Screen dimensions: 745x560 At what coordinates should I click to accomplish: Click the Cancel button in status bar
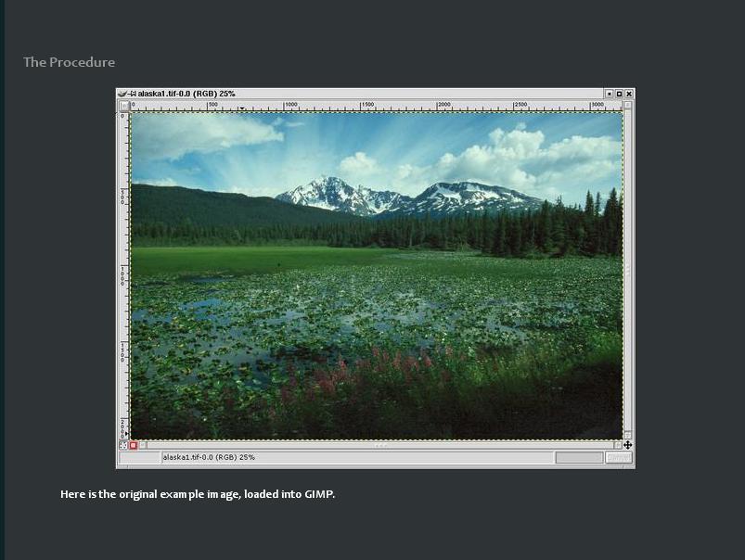pyautogui.click(x=619, y=458)
